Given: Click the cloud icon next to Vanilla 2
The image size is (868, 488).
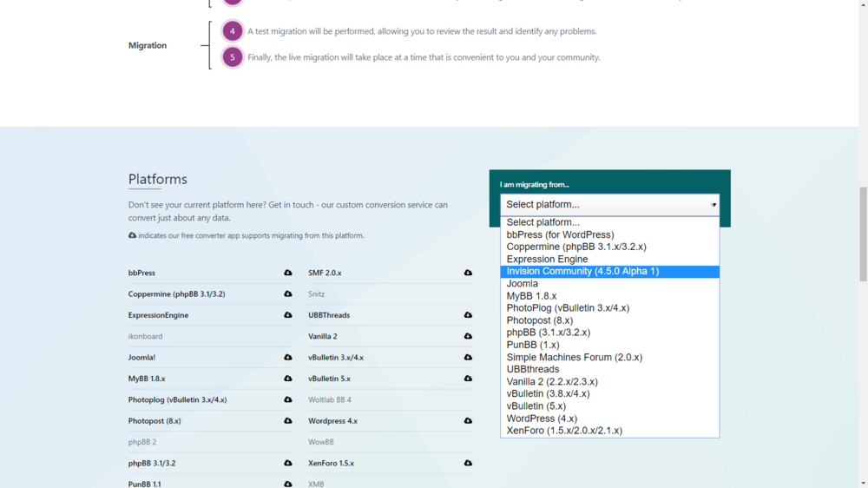Looking at the screenshot, I should coord(468,336).
